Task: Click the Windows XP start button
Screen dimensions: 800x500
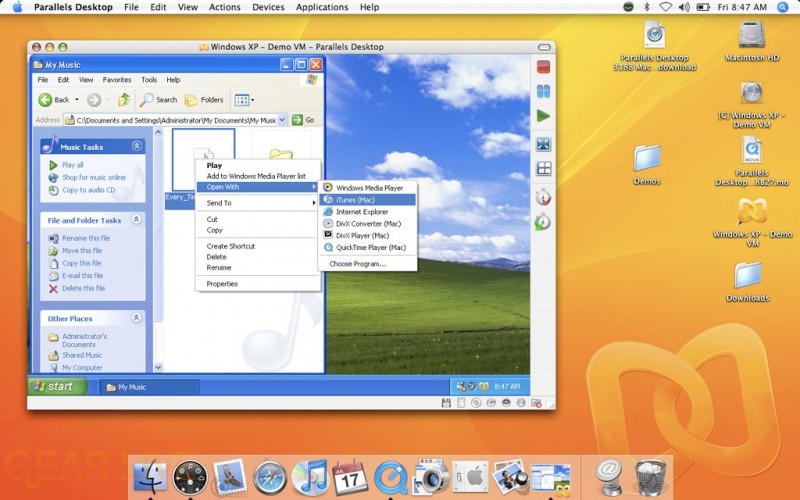Action: [x=57, y=386]
